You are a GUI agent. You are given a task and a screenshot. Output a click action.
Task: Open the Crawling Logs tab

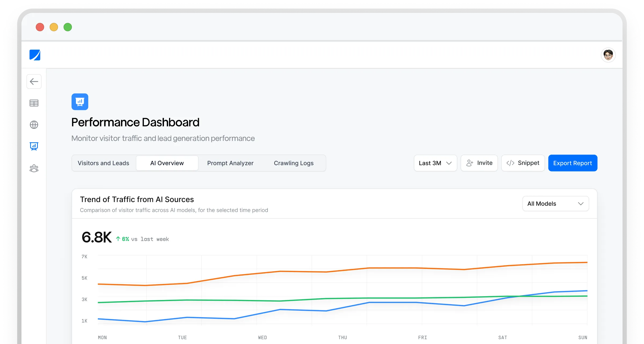click(294, 163)
